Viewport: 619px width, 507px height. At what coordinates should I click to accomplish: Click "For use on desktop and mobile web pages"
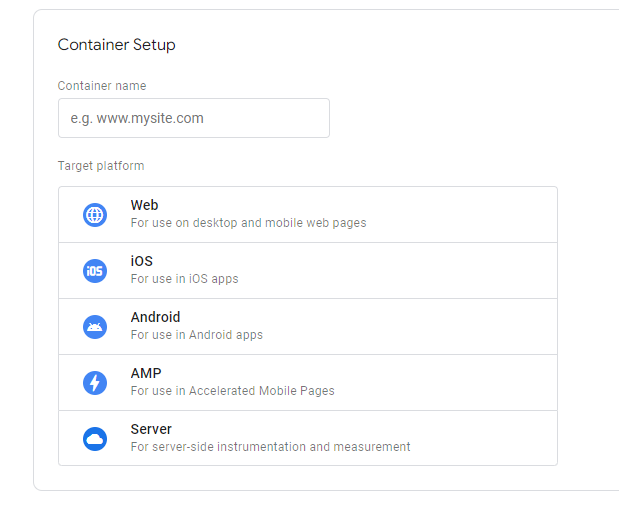[x=249, y=223]
